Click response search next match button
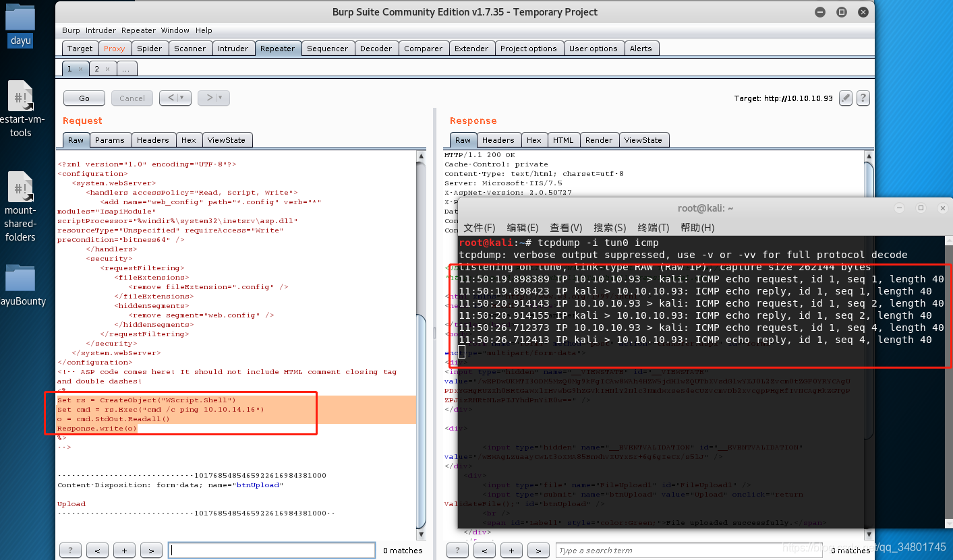This screenshot has height=560, width=953. [x=539, y=551]
